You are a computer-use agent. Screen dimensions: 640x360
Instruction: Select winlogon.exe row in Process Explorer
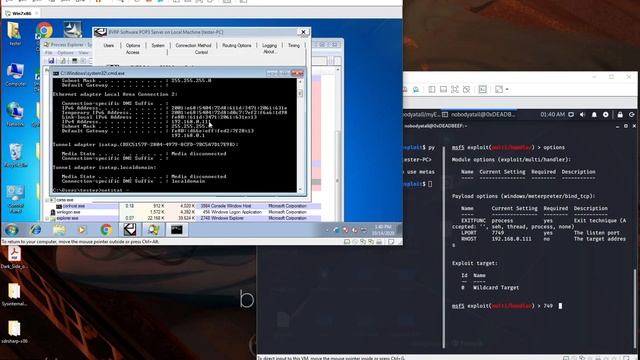pyautogui.click(x=183, y=212)
